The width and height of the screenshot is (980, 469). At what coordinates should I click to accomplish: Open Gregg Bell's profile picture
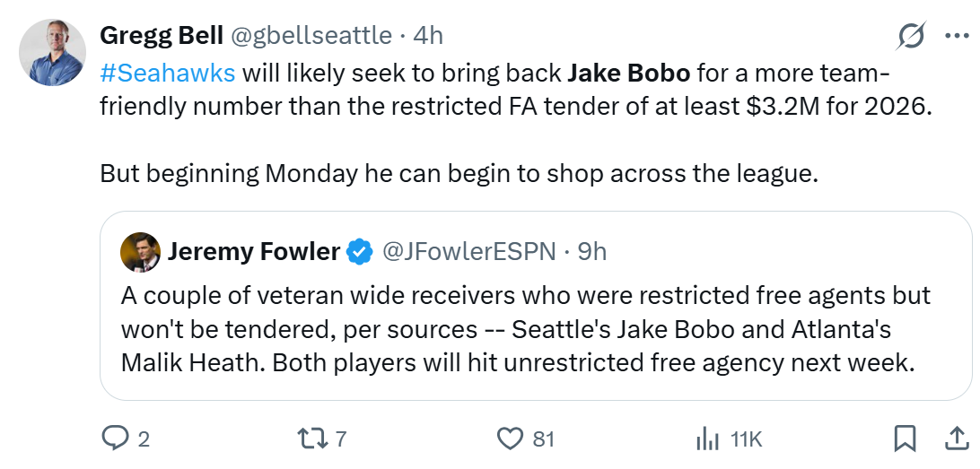53,52
